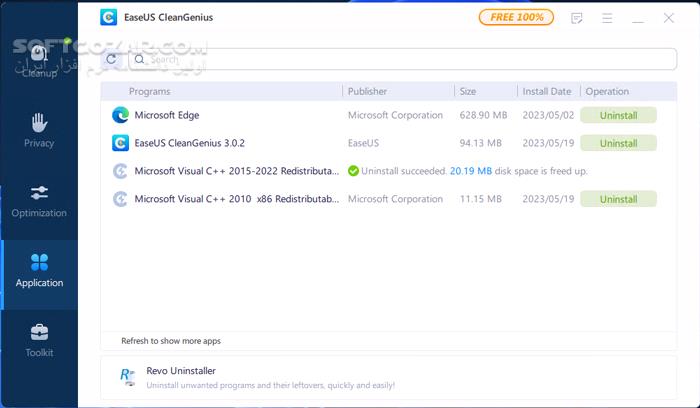Click Revo Uninstaller description text
This screenshot has height=408, width=700.
click(x=271, y=385)
